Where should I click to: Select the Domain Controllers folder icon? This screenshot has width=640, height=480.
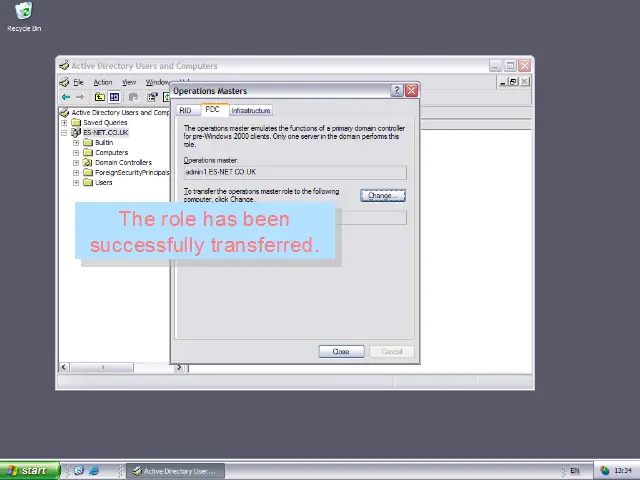88,162
